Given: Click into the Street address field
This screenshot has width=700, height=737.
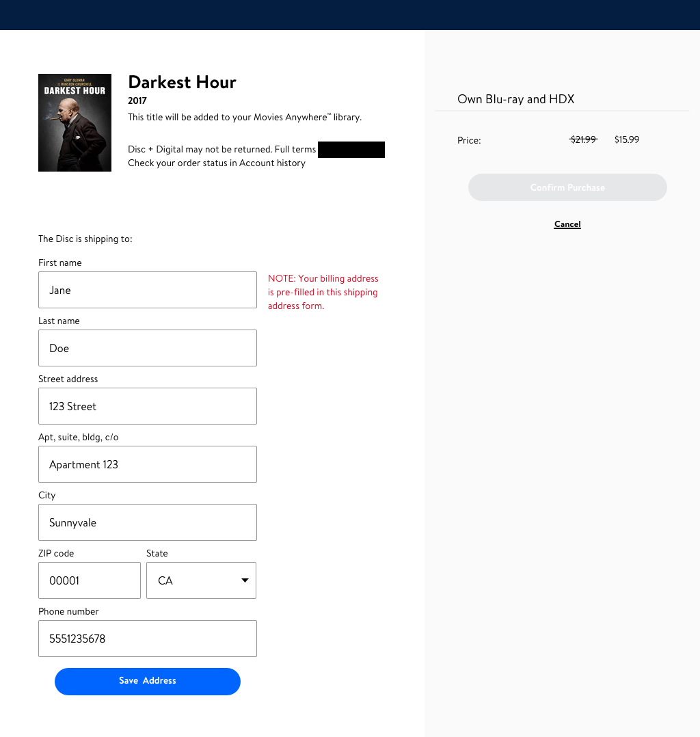Looking at the screenshot, I should point(148,406).
